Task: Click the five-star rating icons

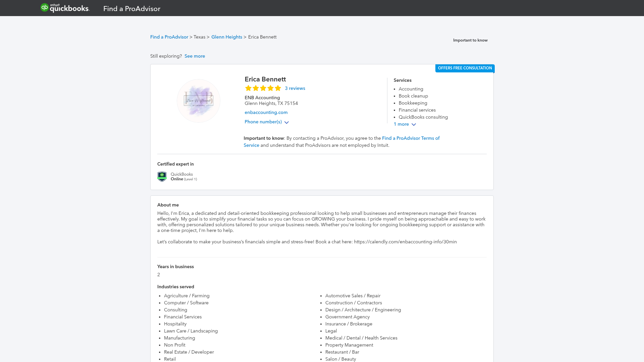Action: click(263, 88)
